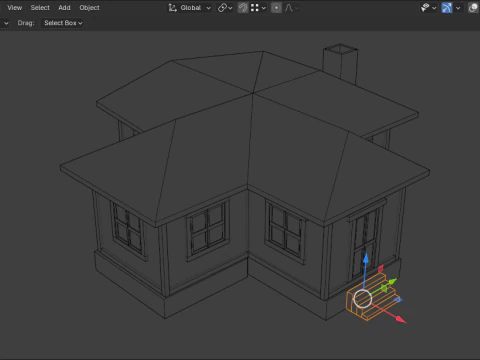The width and height of the screenshot is (480, 360).
Task: Toggle proportional editing
Action: coord(276,8)
